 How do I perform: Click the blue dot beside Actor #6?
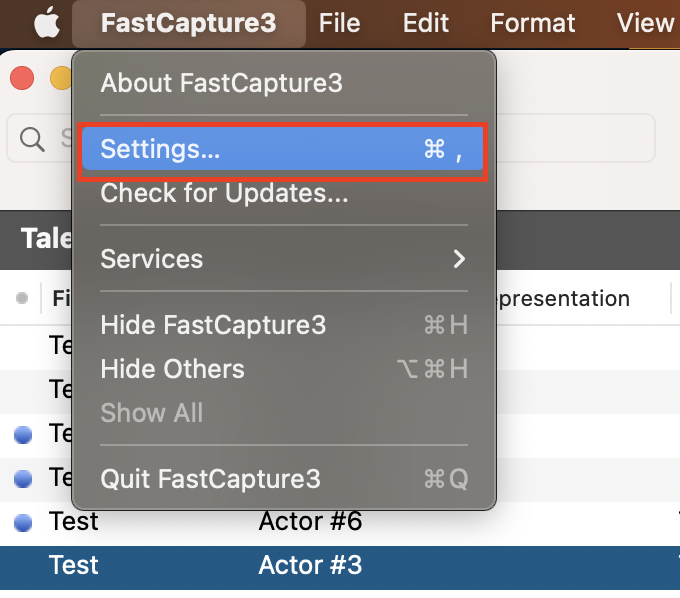tap(24, 522)
